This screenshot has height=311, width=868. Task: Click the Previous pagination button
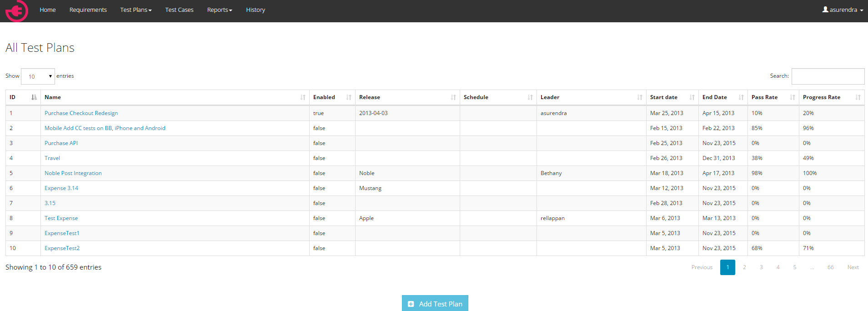702,267
